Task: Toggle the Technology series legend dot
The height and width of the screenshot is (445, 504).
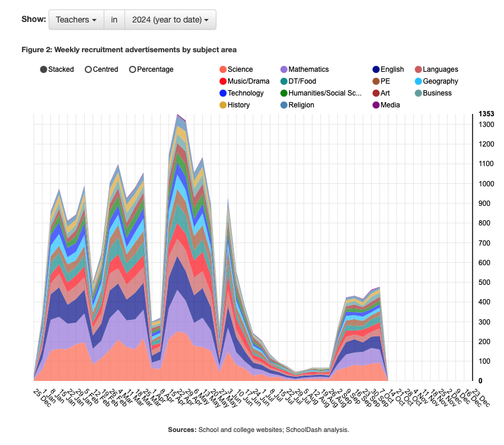Action: point(223,93)
